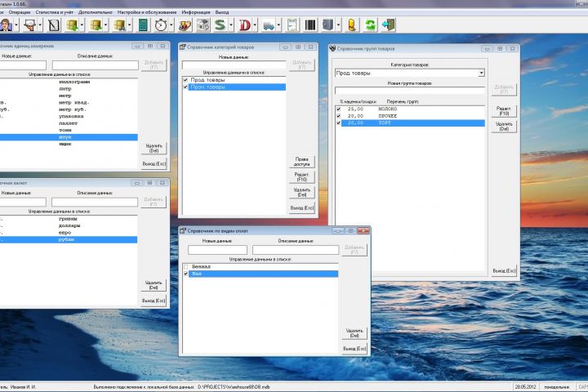Toggle the Проч. товары category checkbox

point(185,87)
